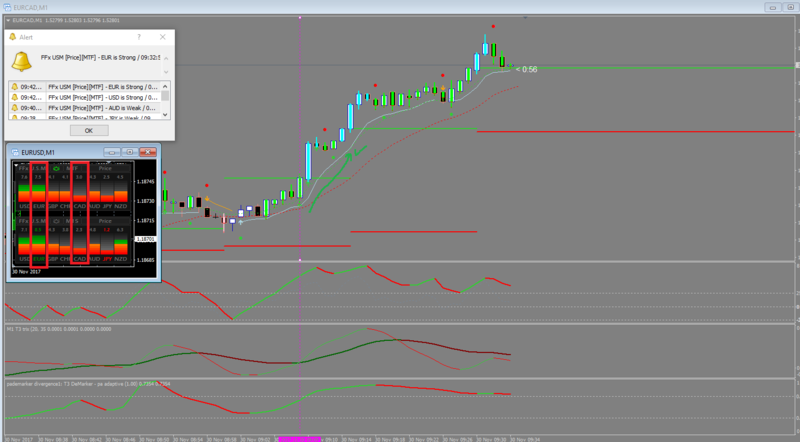Select the JPY is Weak alert row
Viewport: 800px width, 442px height.
[x=84, y=117]
